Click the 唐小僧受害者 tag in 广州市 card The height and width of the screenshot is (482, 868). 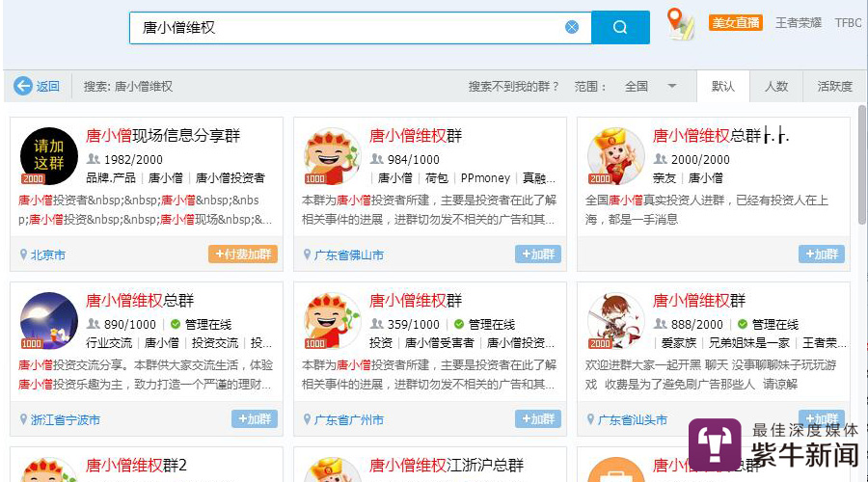click(440, 342)
